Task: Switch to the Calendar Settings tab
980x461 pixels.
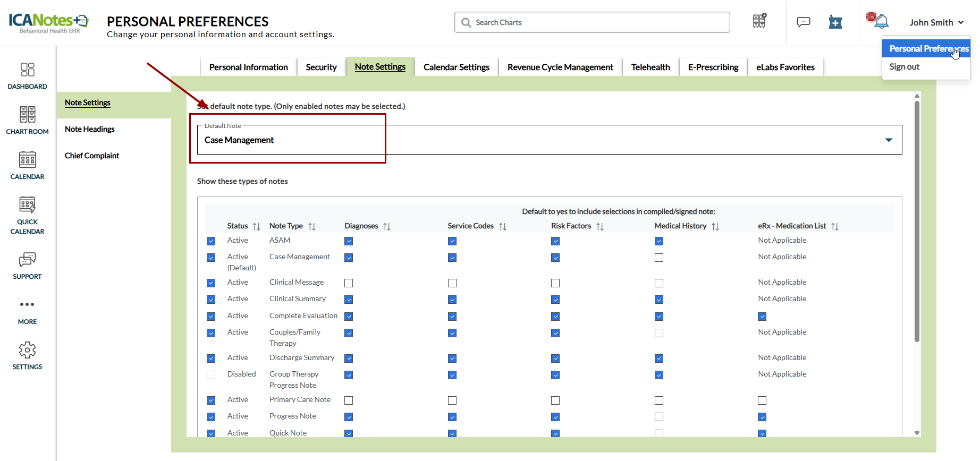Action: coord(456,67)
